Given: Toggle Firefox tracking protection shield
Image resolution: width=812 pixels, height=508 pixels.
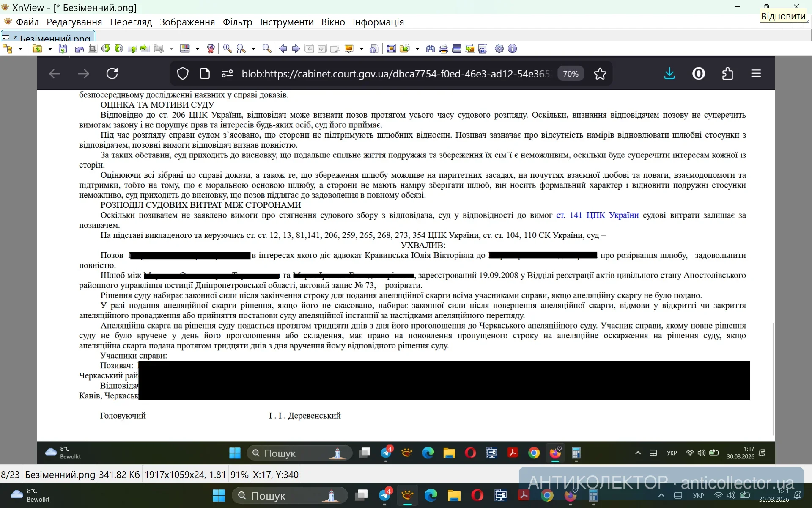Looking at the screenshot, I should (x=182, y=73).
